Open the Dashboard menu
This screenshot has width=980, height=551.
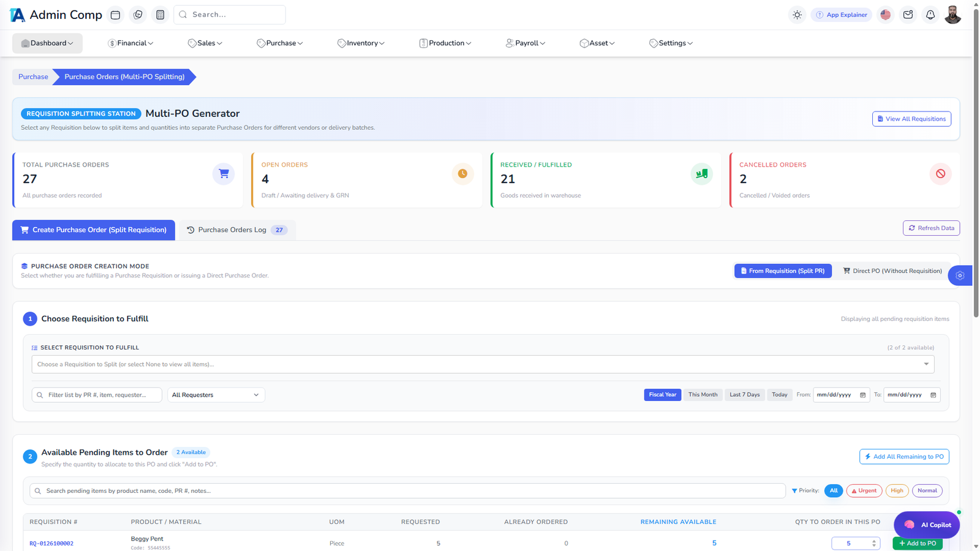click(47, 43)
